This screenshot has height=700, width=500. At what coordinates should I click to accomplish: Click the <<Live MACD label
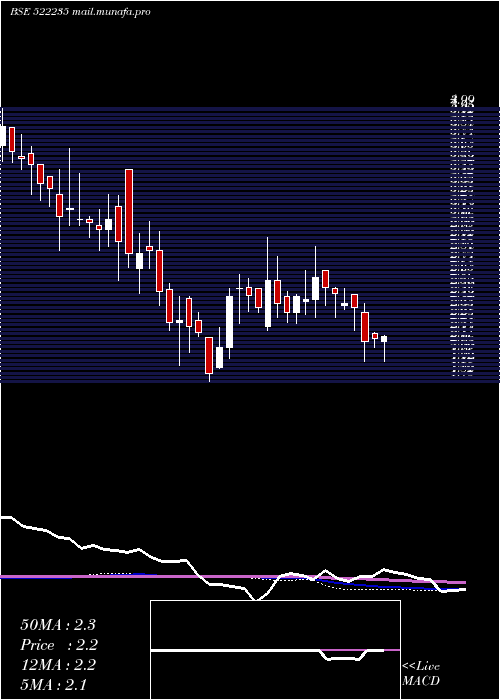point(421,673)
